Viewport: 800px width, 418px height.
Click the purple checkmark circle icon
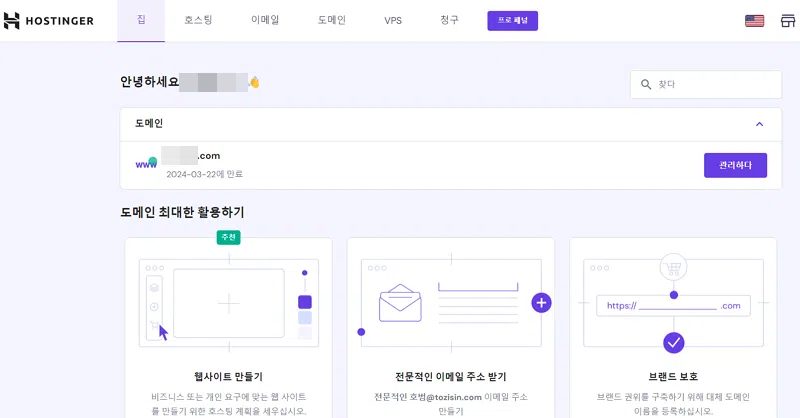click(x=673, y=342)
